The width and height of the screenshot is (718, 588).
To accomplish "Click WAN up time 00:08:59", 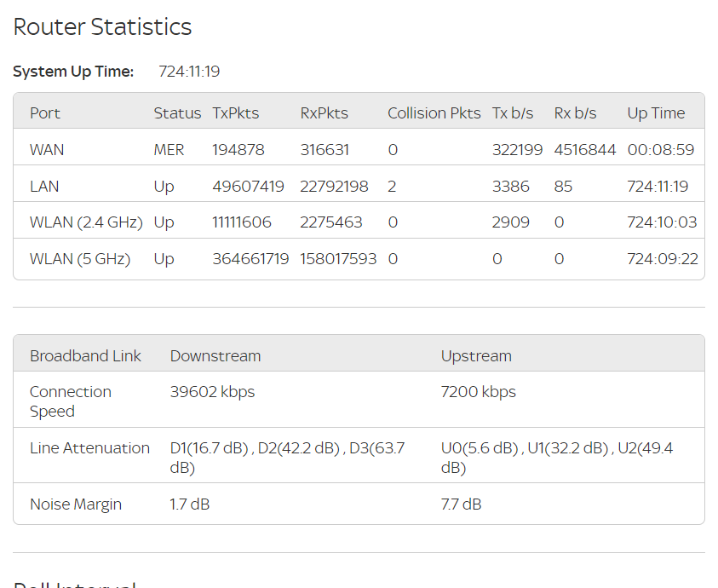I will [x=660, y=150].
